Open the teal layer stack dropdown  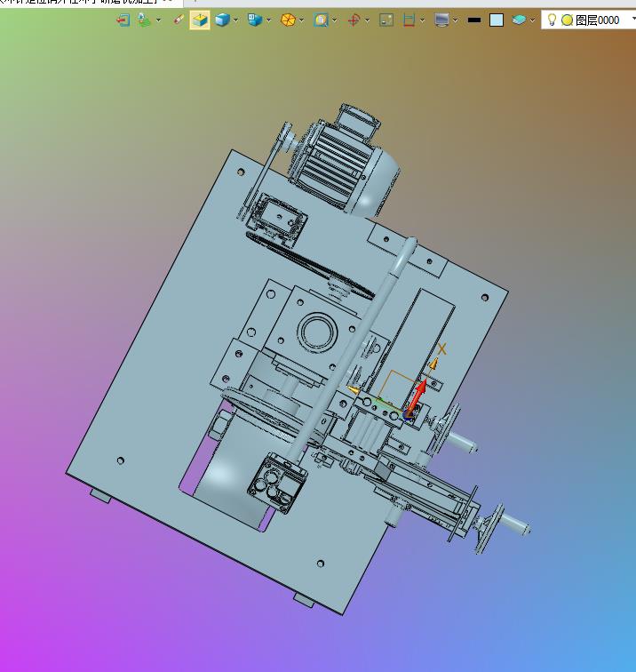[x=532, y=20]
